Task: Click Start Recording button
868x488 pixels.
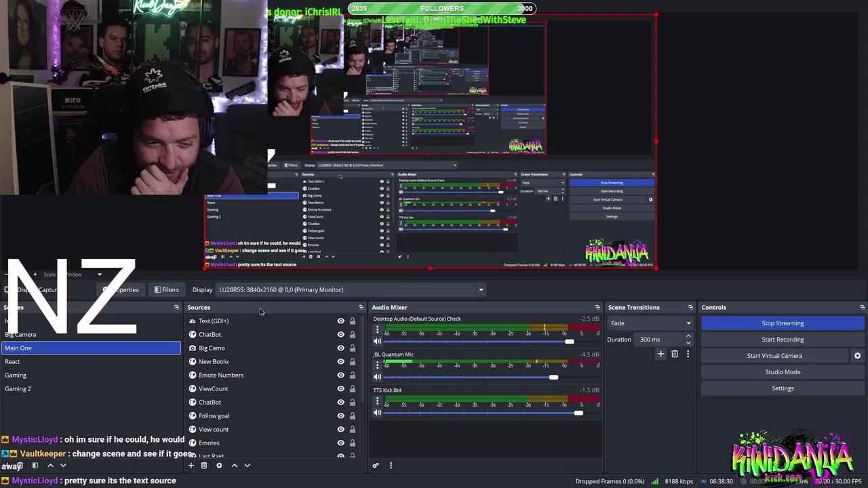Action: tap(783, 340)
